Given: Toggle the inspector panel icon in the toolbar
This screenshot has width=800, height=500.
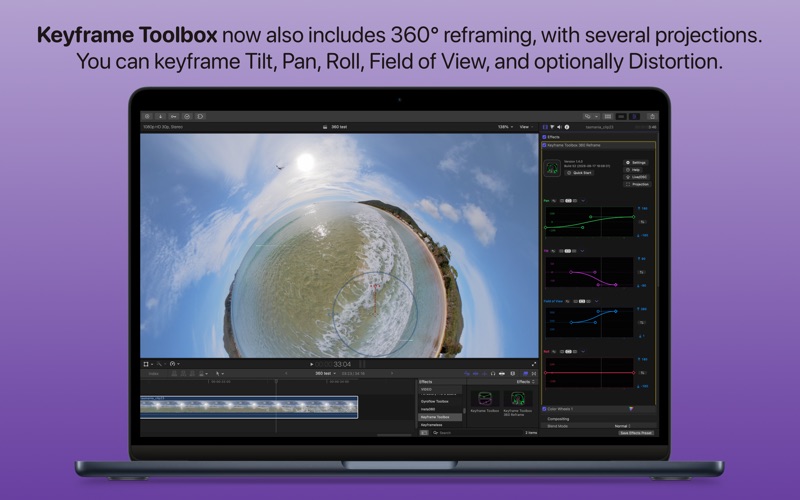Looking at the screenshot, I should click(634, 116).
